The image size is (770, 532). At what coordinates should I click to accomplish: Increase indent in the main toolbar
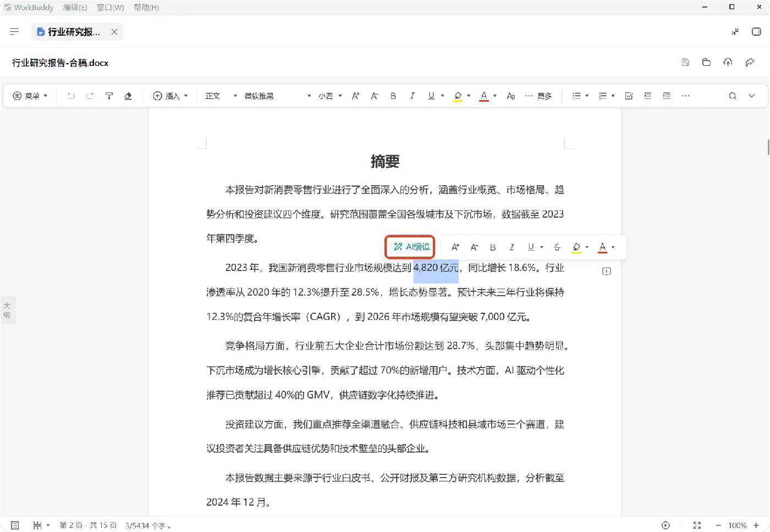click(x=667, y=96)
